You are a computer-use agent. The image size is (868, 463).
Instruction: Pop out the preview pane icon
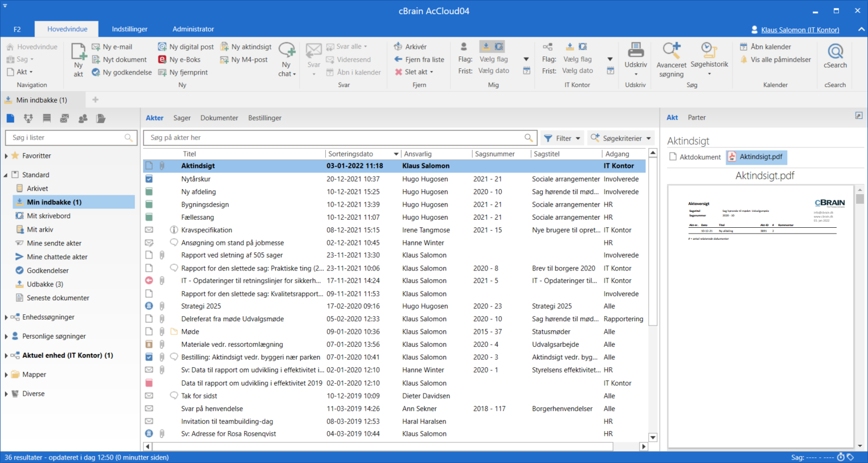pyautogui.click(x=859, y=116)
